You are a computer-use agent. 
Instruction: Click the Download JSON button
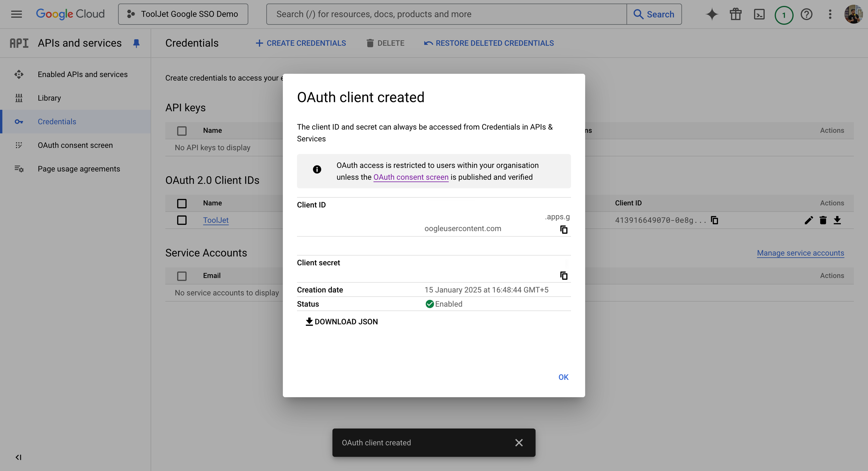tap(342, 322)
